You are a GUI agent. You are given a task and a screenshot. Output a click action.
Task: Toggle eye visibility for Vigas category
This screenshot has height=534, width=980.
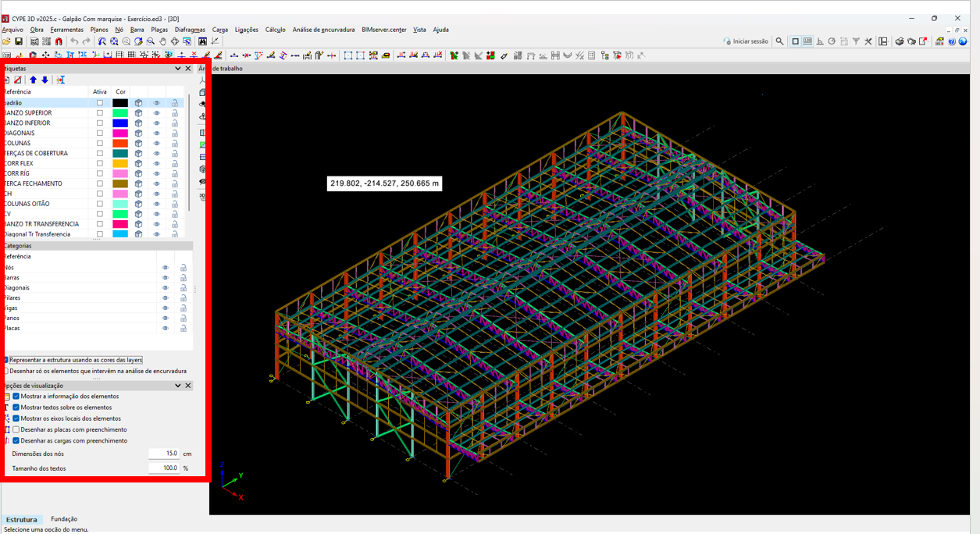(165, 308)
